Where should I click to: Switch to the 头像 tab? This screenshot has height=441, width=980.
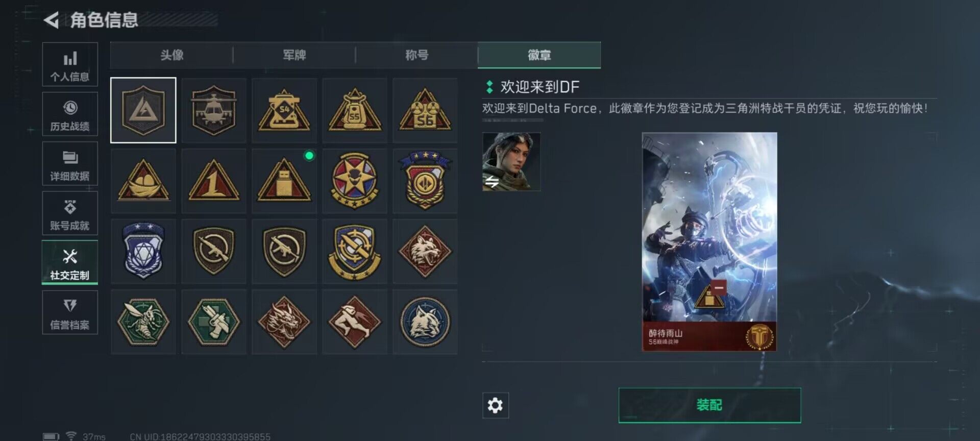click(171, 55)
